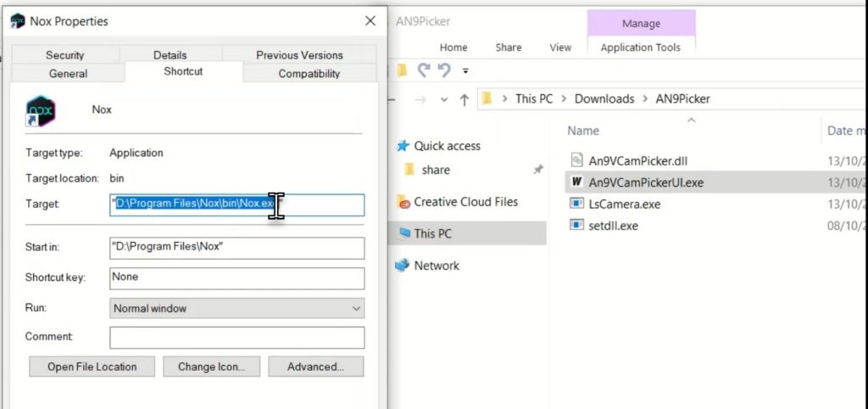Switch to the Compatibility tab

[309, 74]
